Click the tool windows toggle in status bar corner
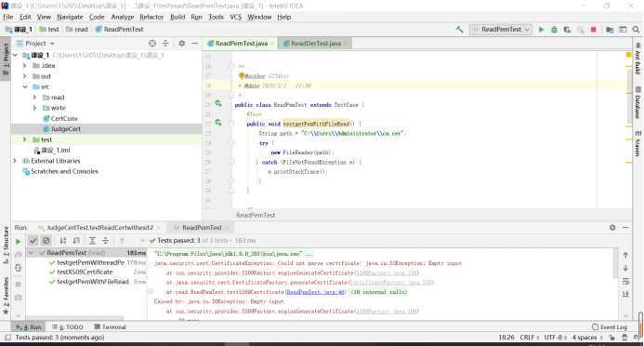The width and height of the screenshot is (644, 346). pos(7,338)
